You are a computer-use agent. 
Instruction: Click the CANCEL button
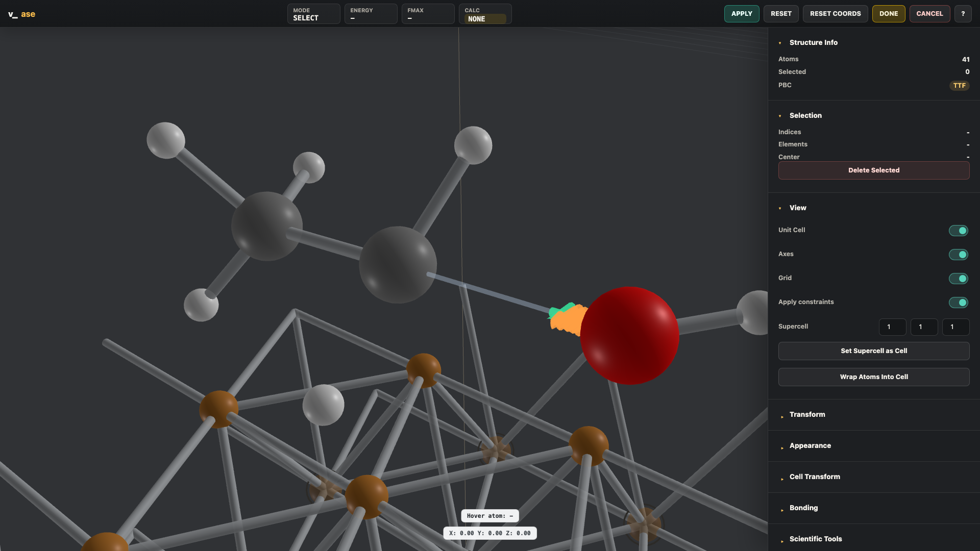[929, 14]
